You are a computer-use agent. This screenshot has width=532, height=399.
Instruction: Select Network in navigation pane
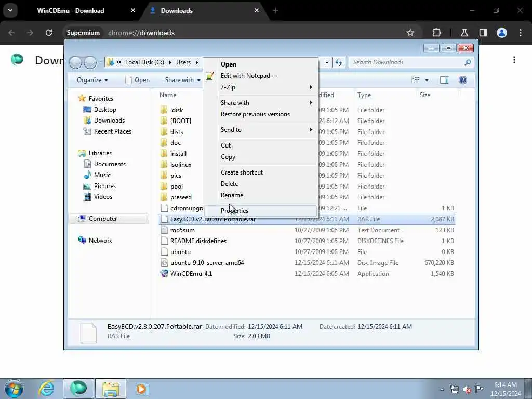click(95, 240)
